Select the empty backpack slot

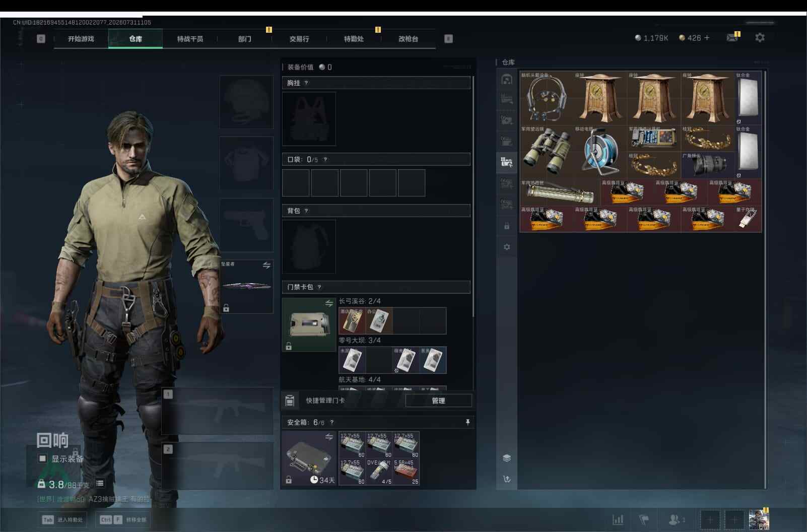pyautogui.click(x=309, y=247)
